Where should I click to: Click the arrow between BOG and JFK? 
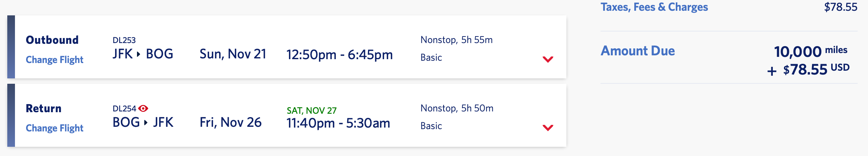(x=146, y=123)
